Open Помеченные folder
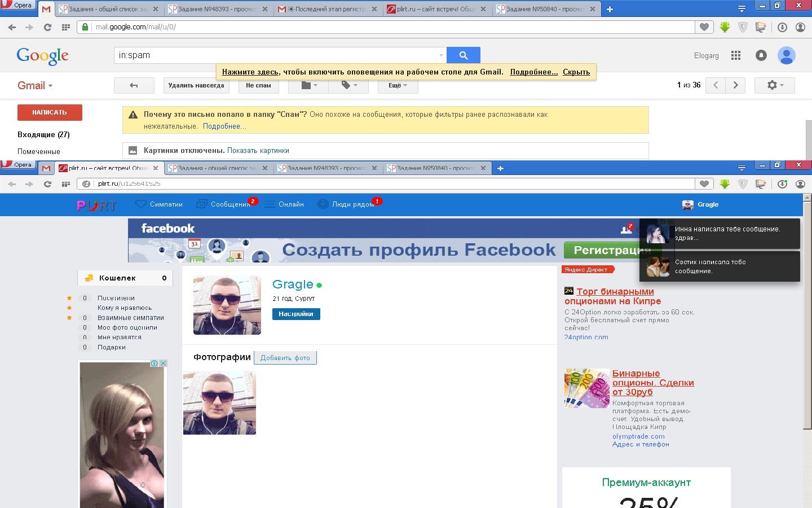Image resolution: width=812 pixels, height=508 pixels. coord(39,151)
